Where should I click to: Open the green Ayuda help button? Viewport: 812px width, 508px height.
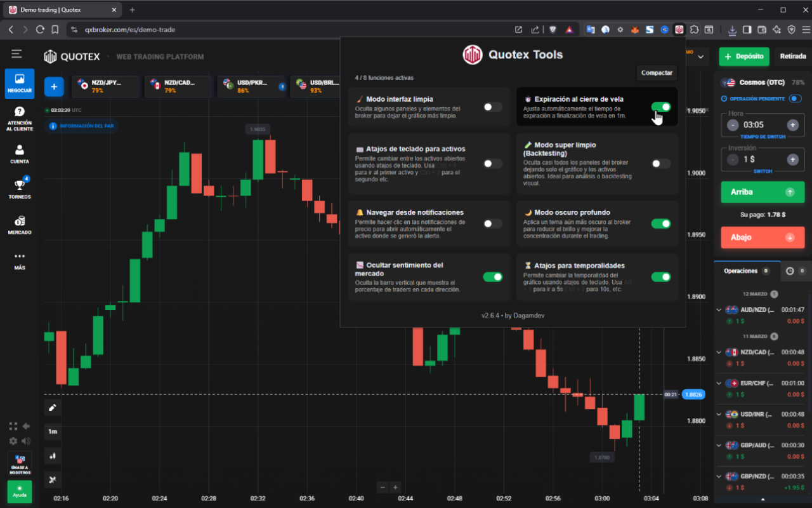(x=20, y=491)
